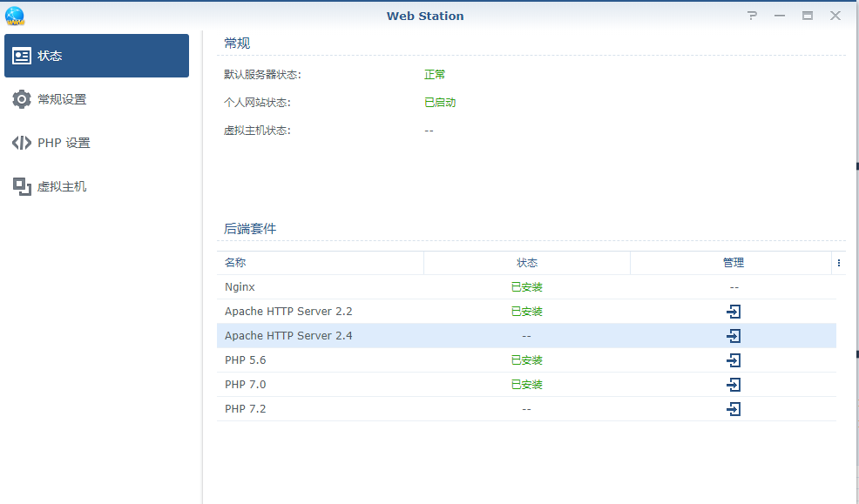This screenshot has height=504, width=859.
Task: Select the Apache HTTP Server 2.2 name cell
Action: click(288, 312)
